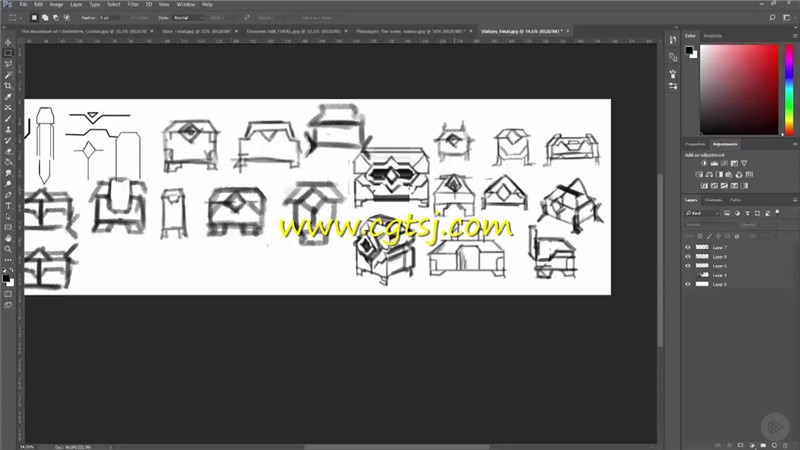
Task: Open the Style dropdown set to Normal
Action: click(188, 17)
